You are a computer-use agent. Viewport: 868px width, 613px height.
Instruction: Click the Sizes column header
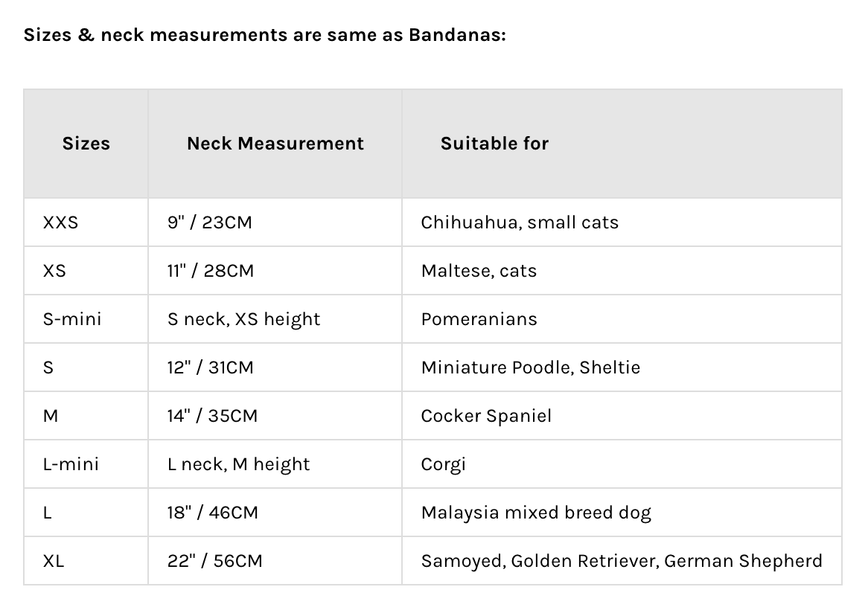[86, 144]
